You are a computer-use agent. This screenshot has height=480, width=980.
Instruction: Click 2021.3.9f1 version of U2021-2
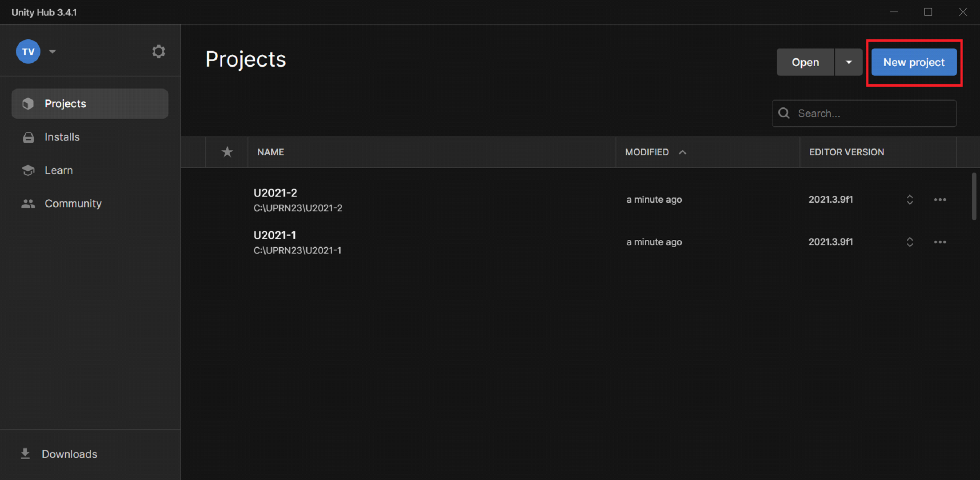click(831, 200)
